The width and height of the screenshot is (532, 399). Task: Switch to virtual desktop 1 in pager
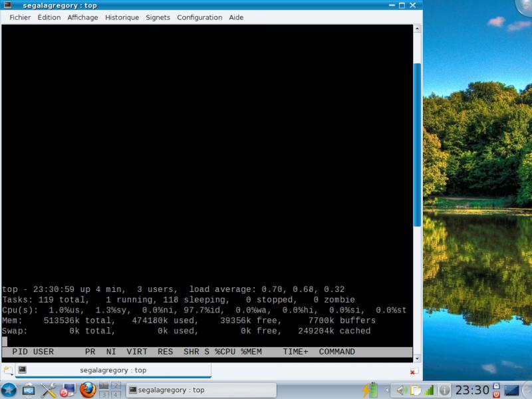click(104, 386)
